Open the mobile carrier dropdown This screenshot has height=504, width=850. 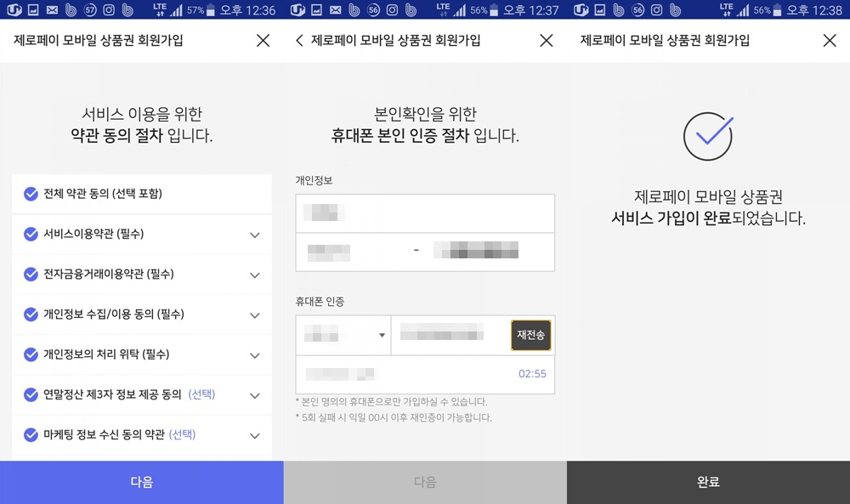click(343, 335)
